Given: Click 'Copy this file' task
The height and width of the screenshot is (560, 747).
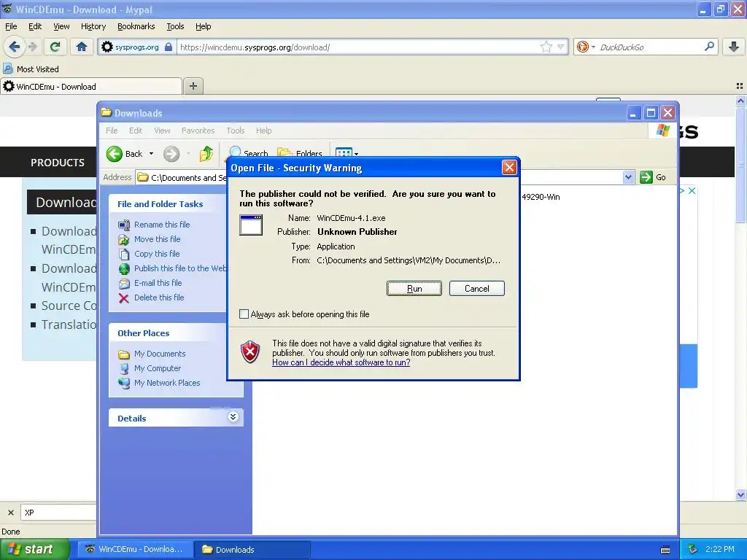Looking at the screenshot, I should (157, 254).
